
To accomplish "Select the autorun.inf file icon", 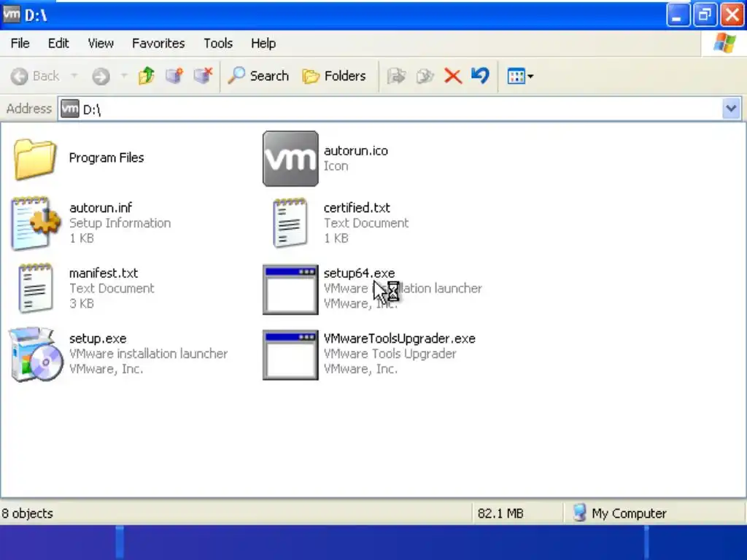I will coord(35,223).
